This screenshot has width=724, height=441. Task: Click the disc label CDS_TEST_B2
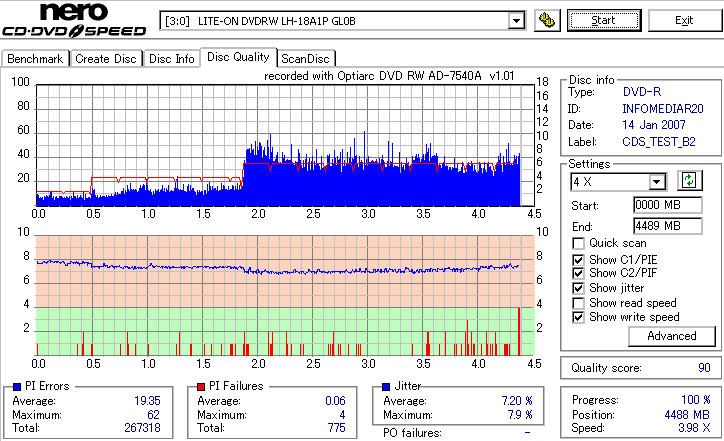[659, 142]
